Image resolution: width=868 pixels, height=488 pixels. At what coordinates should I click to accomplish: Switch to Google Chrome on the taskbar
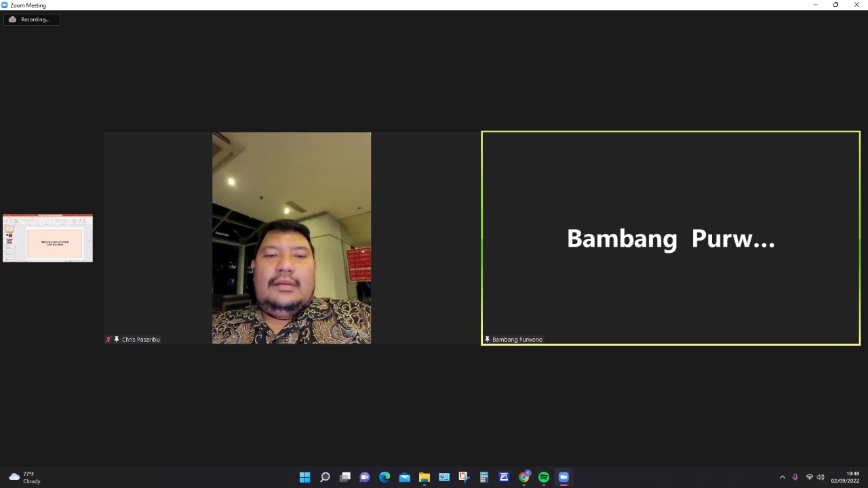click(x=524, y=477)
